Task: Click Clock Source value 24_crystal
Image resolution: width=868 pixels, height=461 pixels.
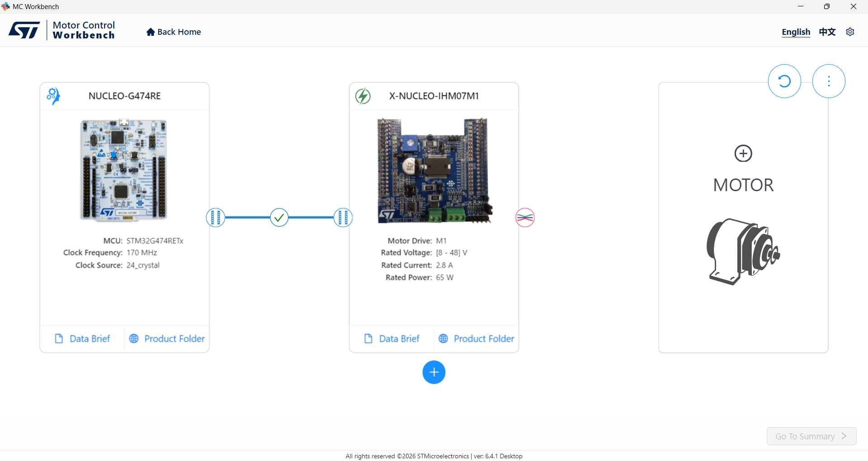Action: coord(143,265)
